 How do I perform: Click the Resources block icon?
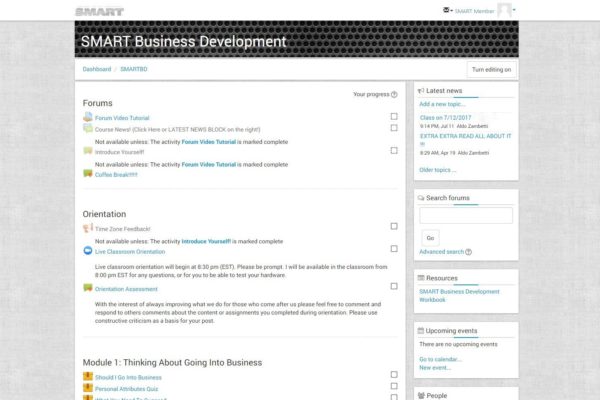point(421,278)
